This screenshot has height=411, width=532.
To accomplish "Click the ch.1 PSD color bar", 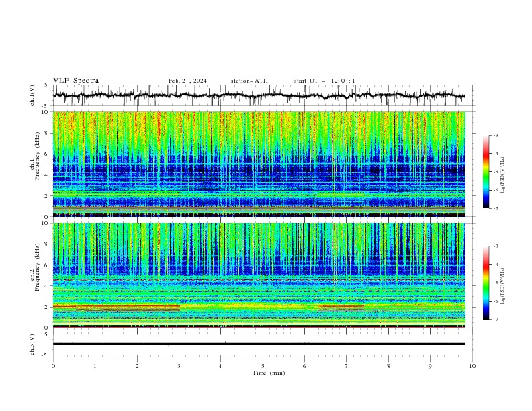I will [x=486, y=172].
